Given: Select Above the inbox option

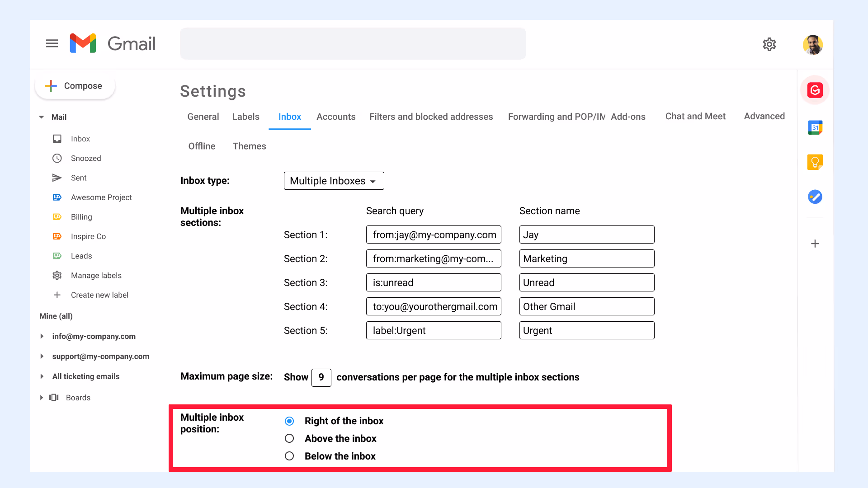Looking at the screenshot, I should pyautogui.click(x=289, y=438).
